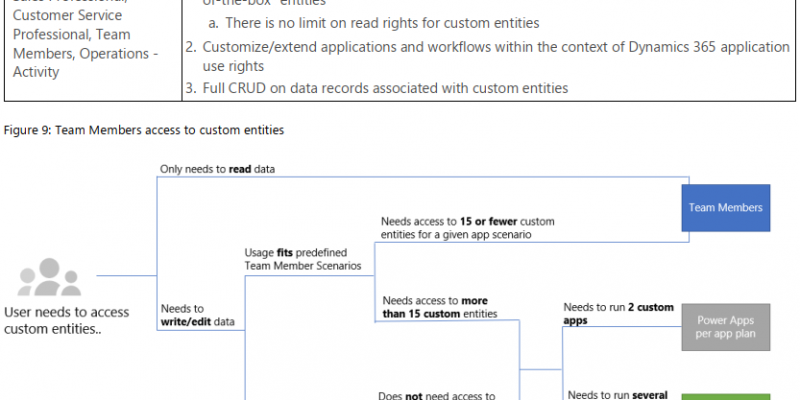Click the 'Needs to run several' label
800x400 pixels.
[618, 395]
